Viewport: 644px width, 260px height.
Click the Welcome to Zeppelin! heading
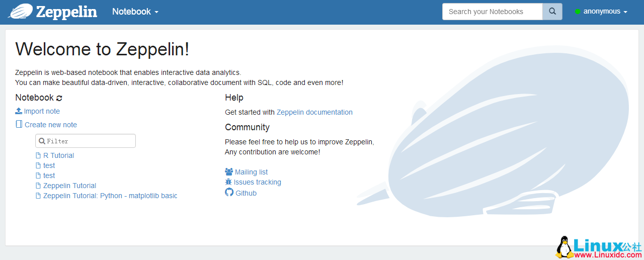click(103, 49)
